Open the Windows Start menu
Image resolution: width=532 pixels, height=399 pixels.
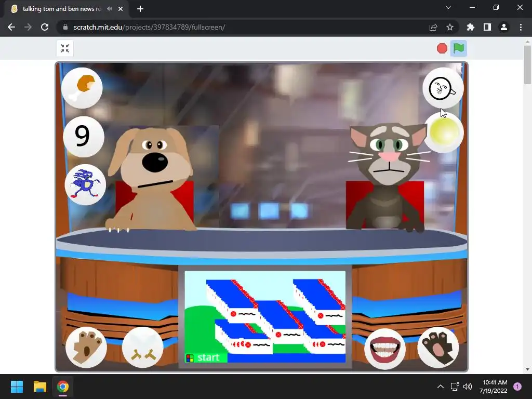click(x=17, y=387)
